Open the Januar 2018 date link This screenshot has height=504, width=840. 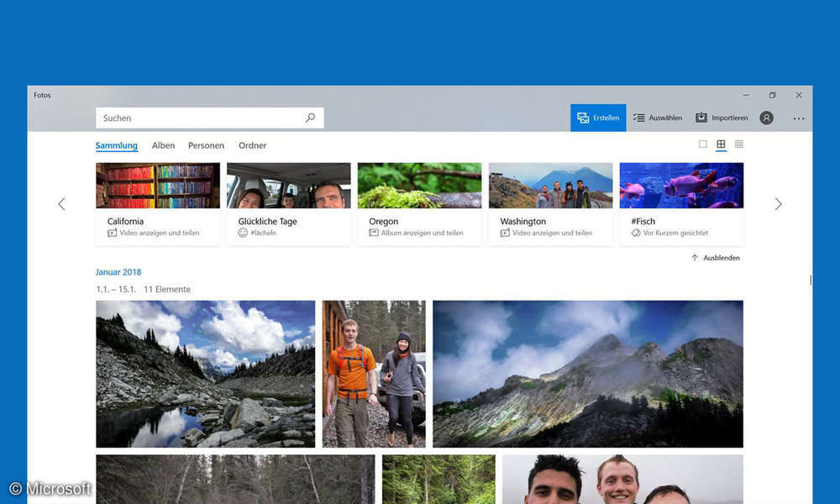coord(118,271)
